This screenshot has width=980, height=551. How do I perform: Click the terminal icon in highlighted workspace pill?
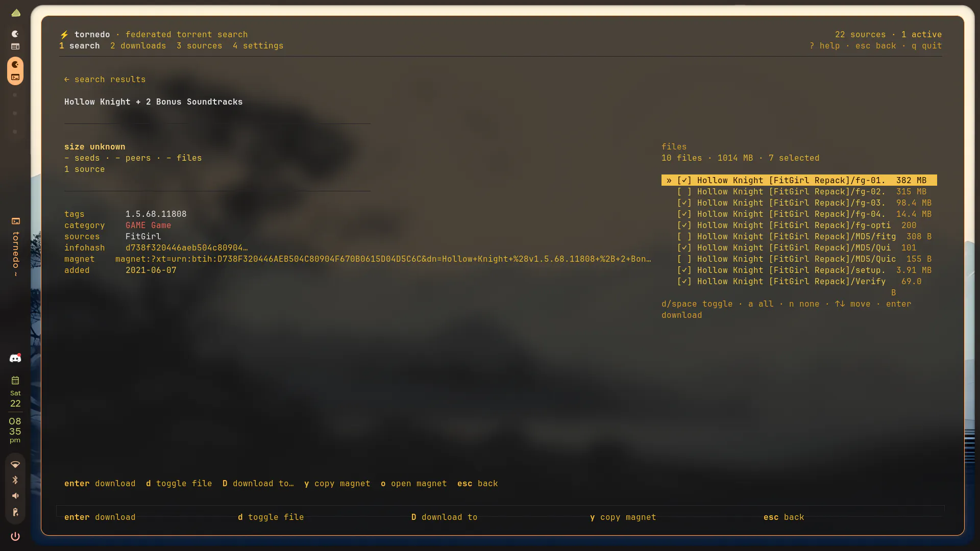click(x=15, y=78)
